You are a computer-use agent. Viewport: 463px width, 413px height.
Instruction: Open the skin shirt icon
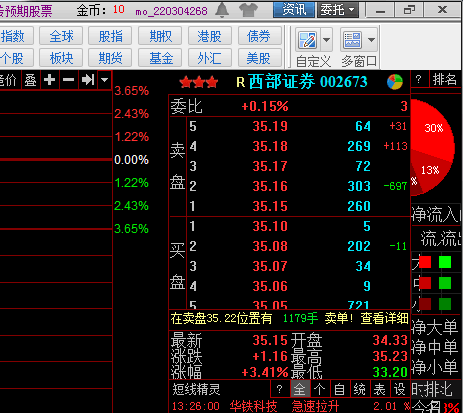pos(248,10)
